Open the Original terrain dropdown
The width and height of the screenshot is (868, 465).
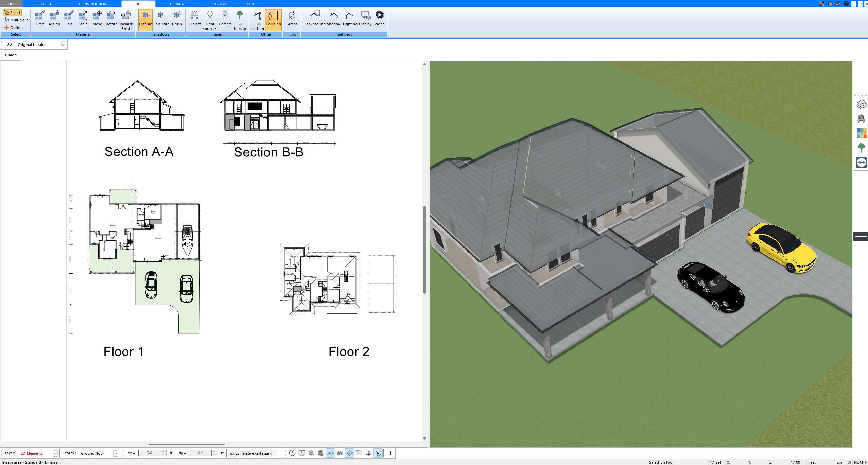point(64,44)
